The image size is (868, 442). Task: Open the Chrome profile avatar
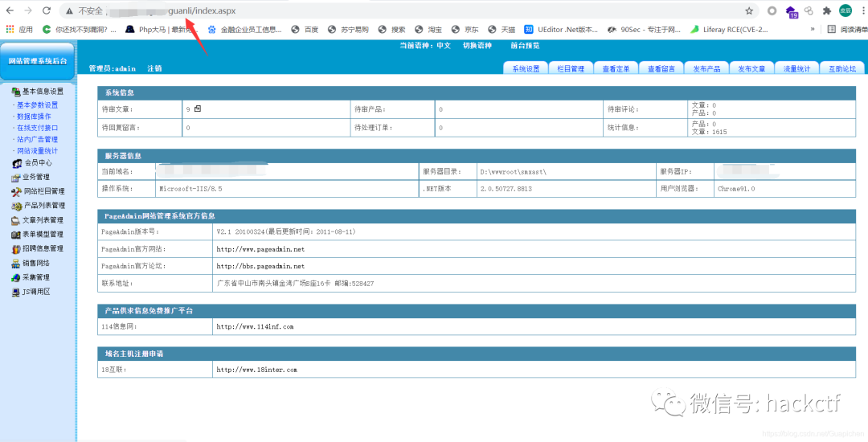point(845,10)
